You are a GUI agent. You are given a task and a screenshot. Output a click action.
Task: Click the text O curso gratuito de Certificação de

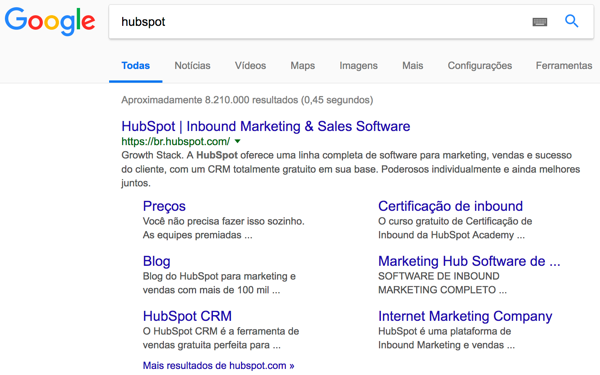click(x=455, y=221)
